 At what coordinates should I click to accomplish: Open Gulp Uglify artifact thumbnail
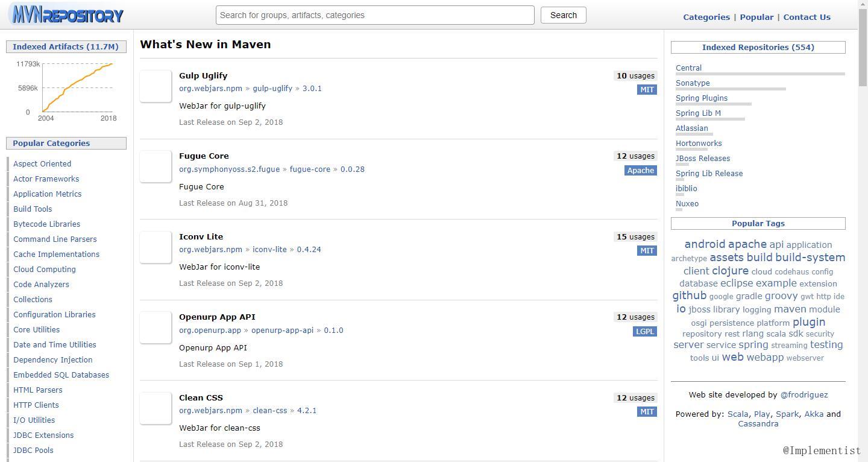[x=156, y=86]
